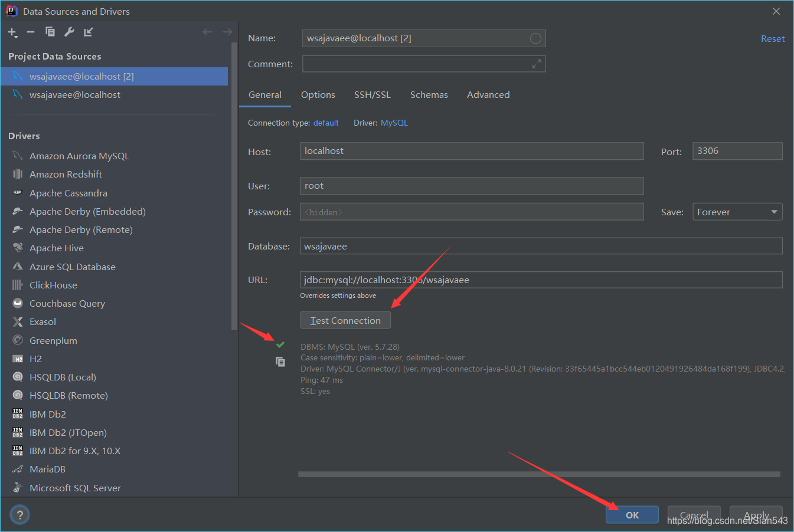Click the Exasol driver icon
794x532 pixels.
pyautogui.click(x=18, y=321)
